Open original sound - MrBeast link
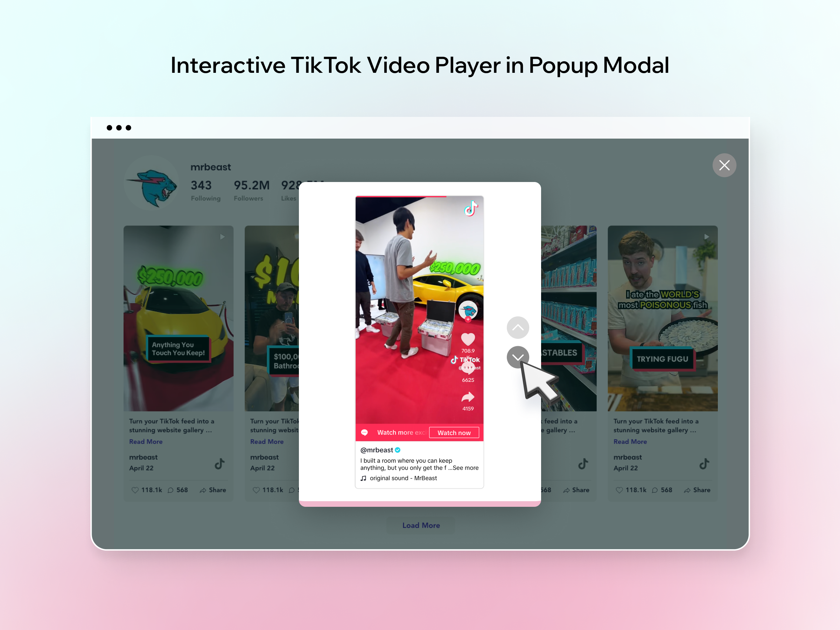Viewport: 840px width, 630px height. [403, 478]
